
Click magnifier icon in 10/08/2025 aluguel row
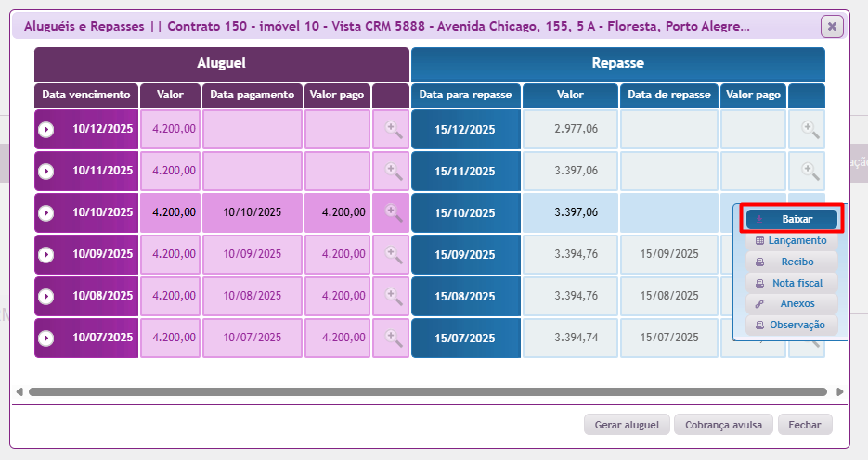pyautogui.click(x=394, y=297)
